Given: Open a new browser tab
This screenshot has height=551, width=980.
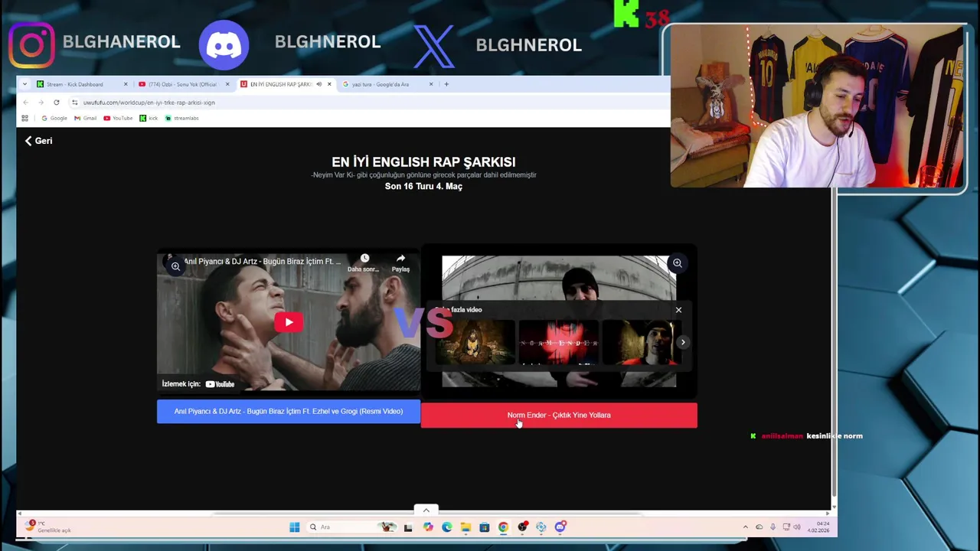Looking at the screenshot, I should click(x=446, y=84).
